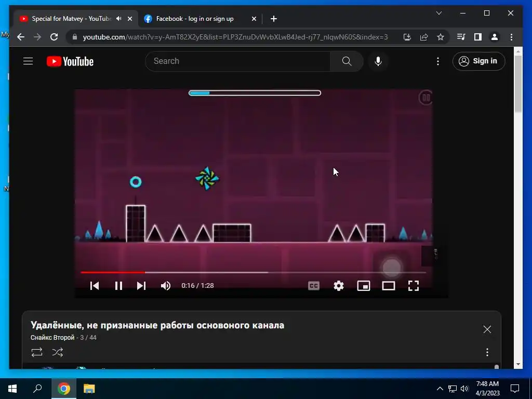Viewport: 532px width, 399px height.
Task: Open a new browser tab
Action: click(274, 19)
